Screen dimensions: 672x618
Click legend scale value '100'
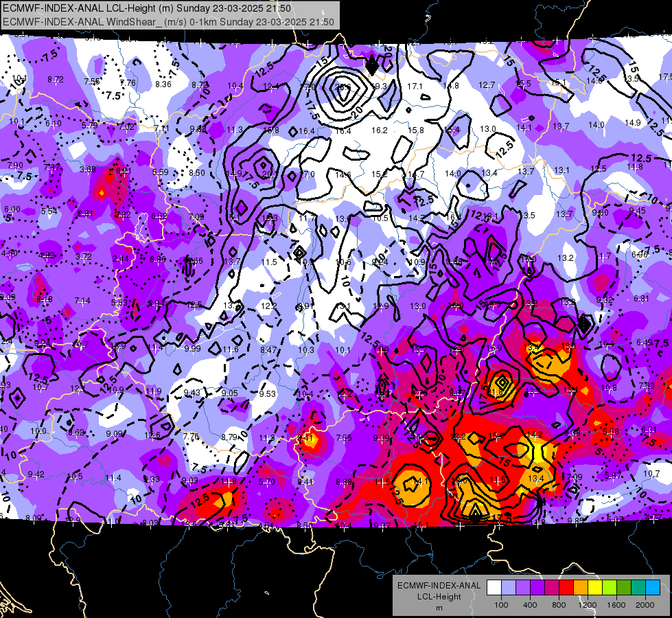pyautogui.click(x=501, y=605)
